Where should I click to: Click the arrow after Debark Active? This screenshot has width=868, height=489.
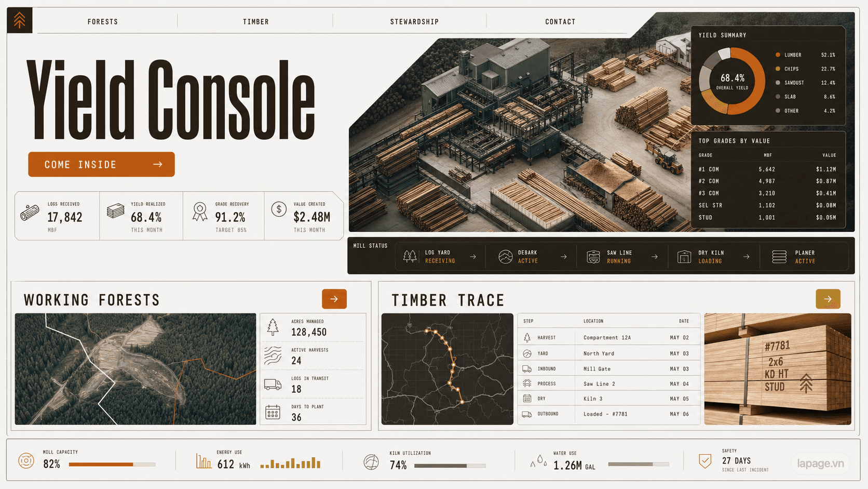point(564,257)
